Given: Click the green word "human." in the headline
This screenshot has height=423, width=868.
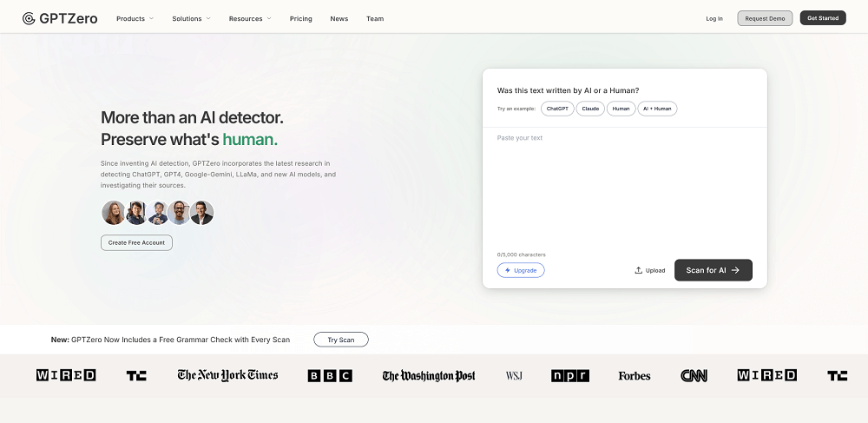Looking at the screenshot, I should pos(250,140).
